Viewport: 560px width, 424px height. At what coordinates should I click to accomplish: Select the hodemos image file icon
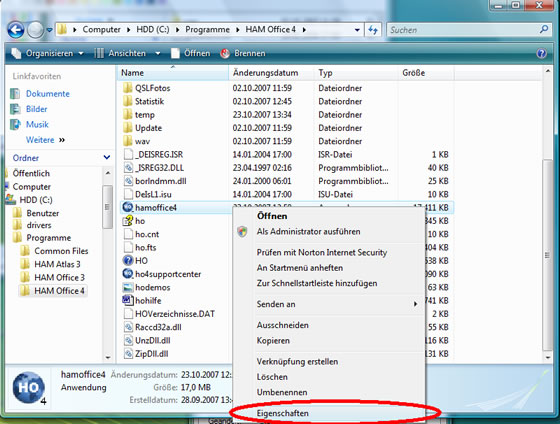[x=128, y=287]
